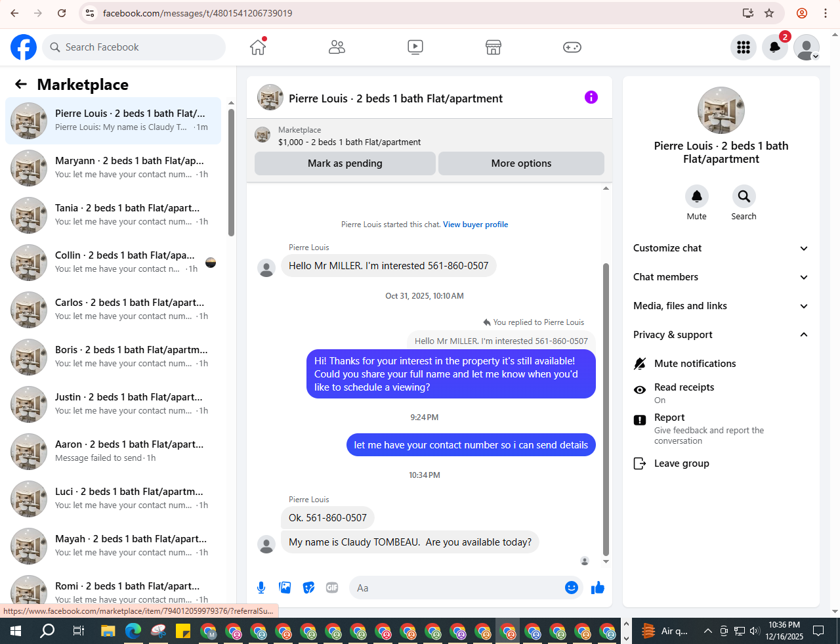Click the Search Facebook field

[135, 47]
